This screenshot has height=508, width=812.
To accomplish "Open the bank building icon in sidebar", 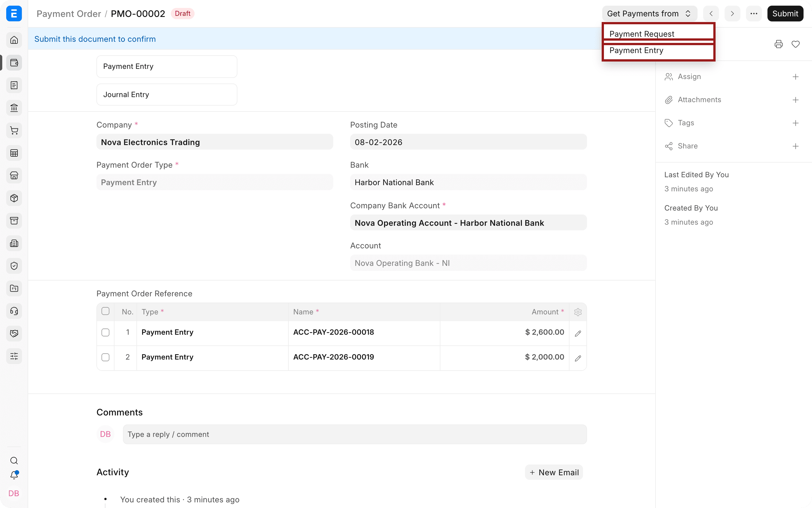I will 14,108.
